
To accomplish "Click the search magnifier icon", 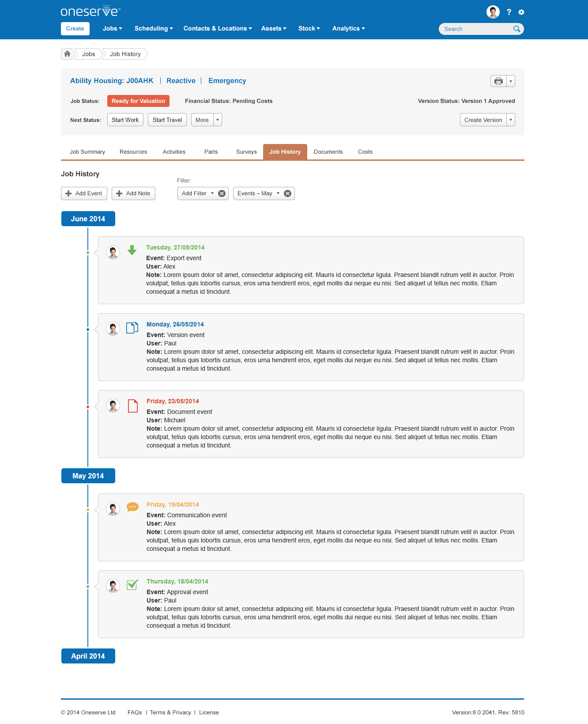I will pyautogui.click(x=516, y=29).
